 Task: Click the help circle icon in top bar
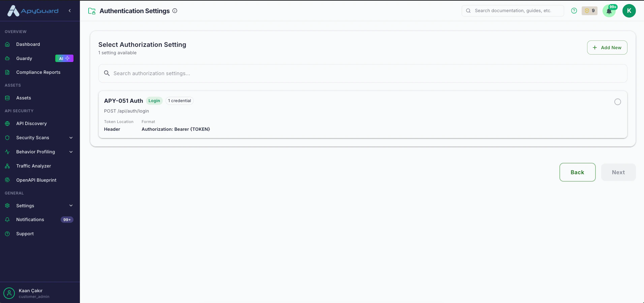click(574, 11)
